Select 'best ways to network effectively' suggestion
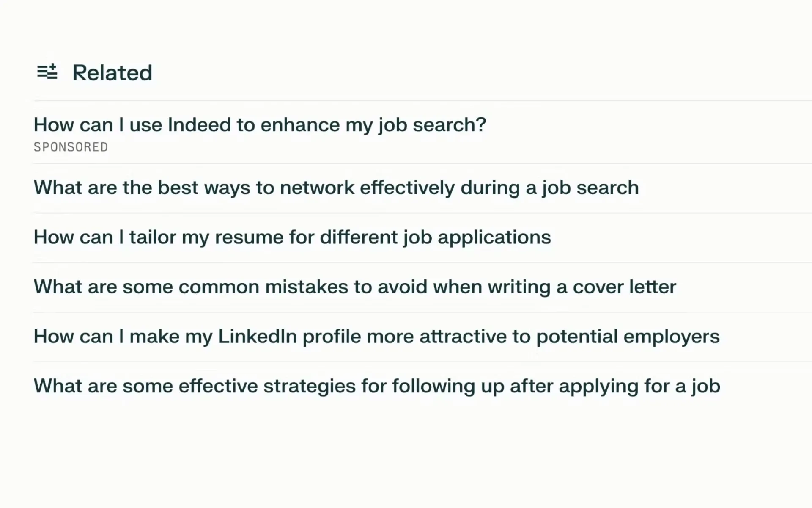 336,188
